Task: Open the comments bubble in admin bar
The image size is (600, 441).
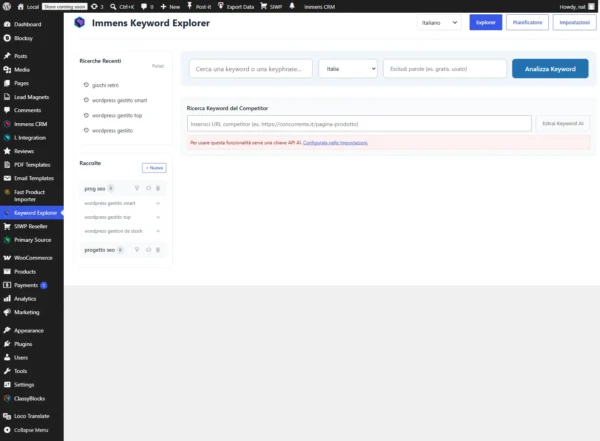Action: (x=147, y=7)
